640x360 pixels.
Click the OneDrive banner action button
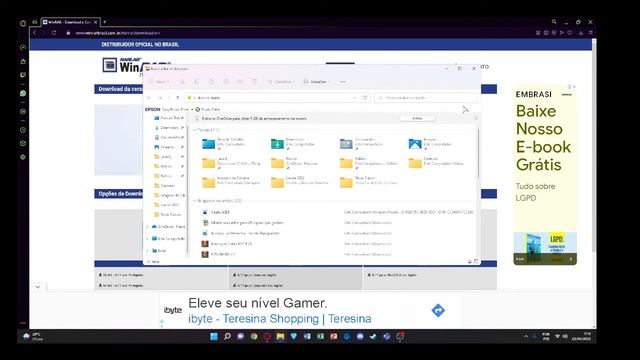(417, 118)
